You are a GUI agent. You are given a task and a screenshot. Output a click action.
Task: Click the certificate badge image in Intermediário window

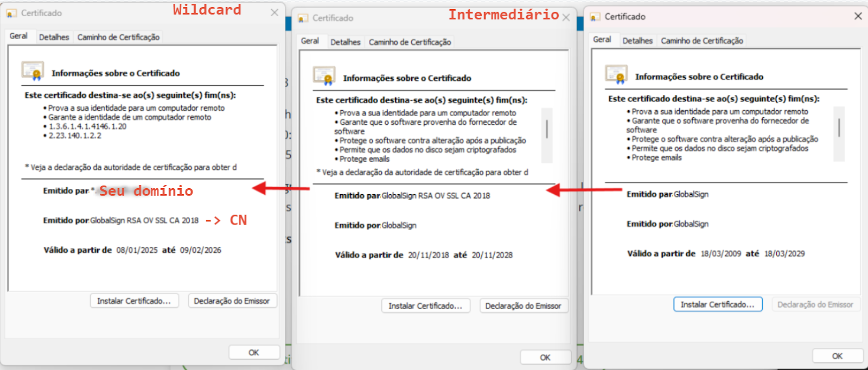click(324, 76)
